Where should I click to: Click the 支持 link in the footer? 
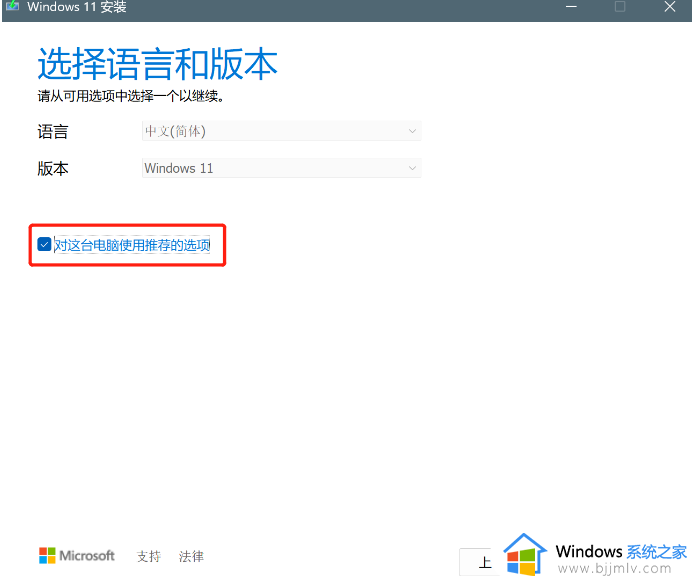pos(149,556)
